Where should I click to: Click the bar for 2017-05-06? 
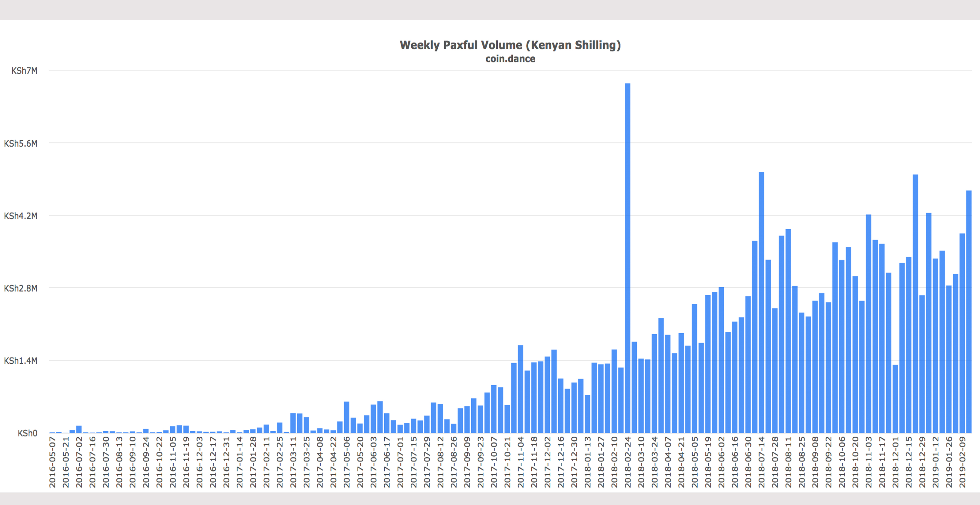tap(347, 417)
